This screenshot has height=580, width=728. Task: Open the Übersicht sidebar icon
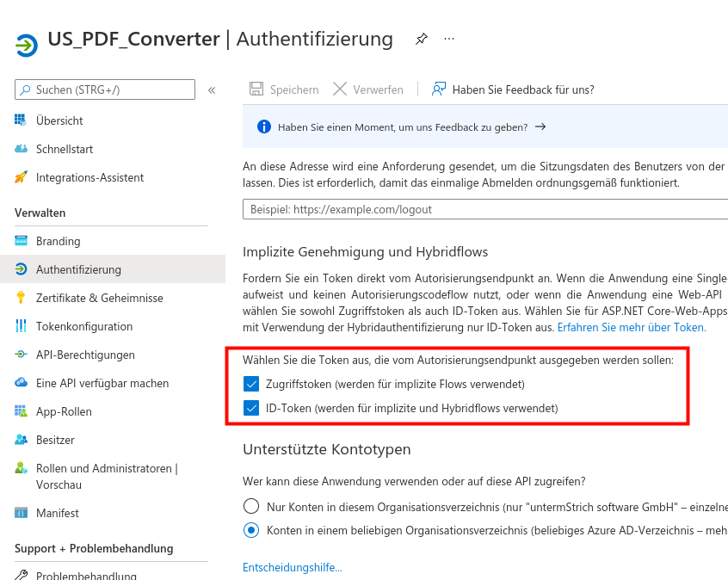[19, 120]
